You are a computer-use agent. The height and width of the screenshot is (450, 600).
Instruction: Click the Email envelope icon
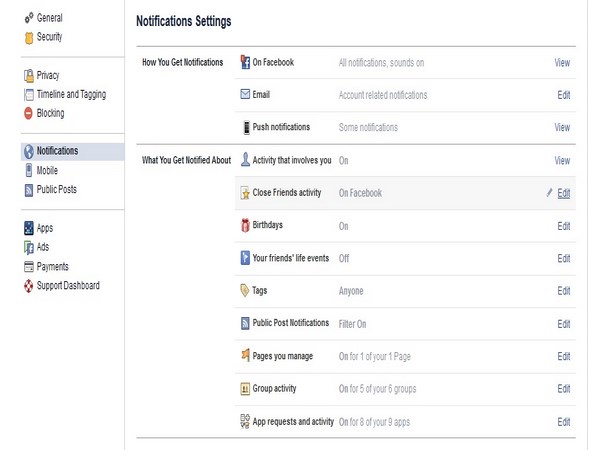245,94
